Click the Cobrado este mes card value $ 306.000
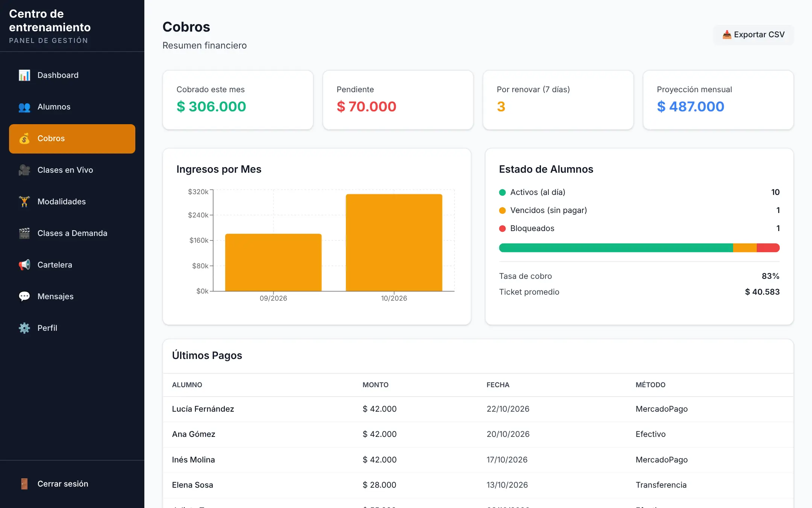 [211, 106]
